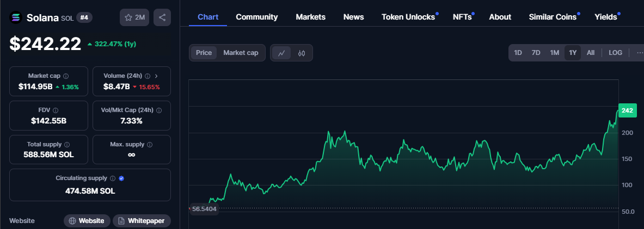Image resolution: width=644 pixels, height=229 pixels.
Task: Click the 588.56M SOL total supply value
Action: pyautogui.click(x=48, y=154)
